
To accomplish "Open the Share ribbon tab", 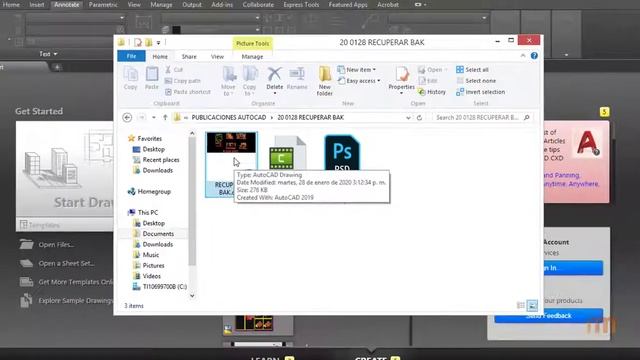I will (x=189, y=56).
